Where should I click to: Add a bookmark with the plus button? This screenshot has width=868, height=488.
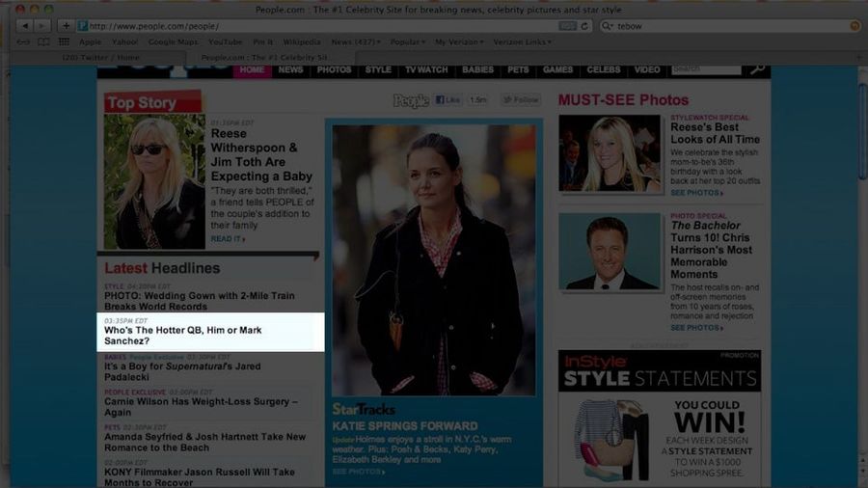click(66, 25)
